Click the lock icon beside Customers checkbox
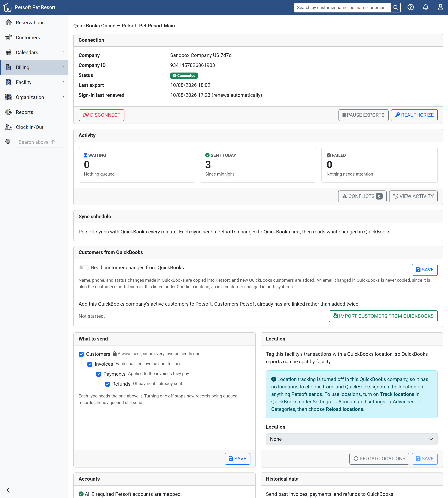This screenshot has height=498, width=448. tap(114, 354)
